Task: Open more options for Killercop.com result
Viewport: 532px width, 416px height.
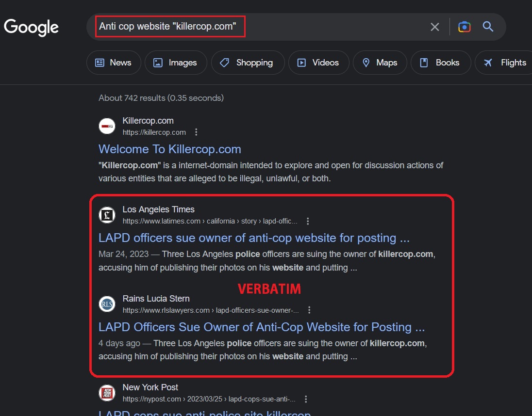Action: [196, 132]
